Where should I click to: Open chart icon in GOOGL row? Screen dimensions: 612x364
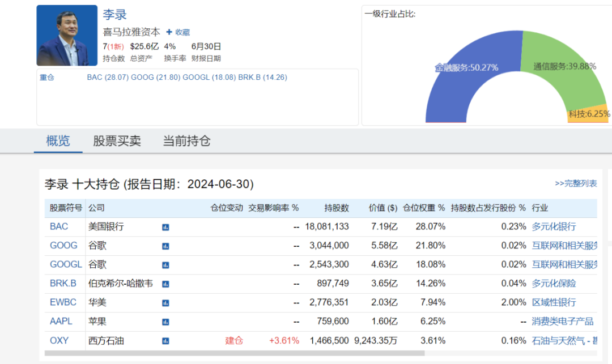coord(165,265)
